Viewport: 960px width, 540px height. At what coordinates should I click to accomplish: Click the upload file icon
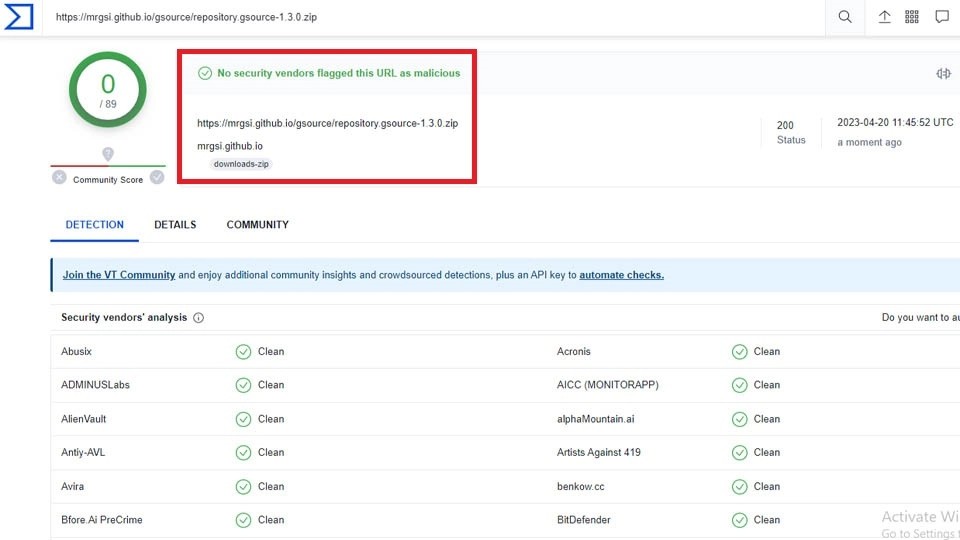coord(884,17)
